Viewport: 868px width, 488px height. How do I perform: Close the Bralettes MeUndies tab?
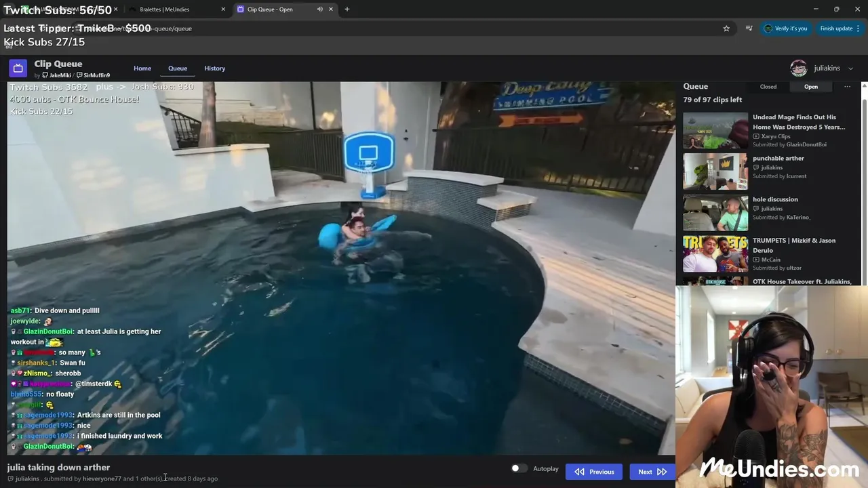pyautogui.click(x=223, y=9)
